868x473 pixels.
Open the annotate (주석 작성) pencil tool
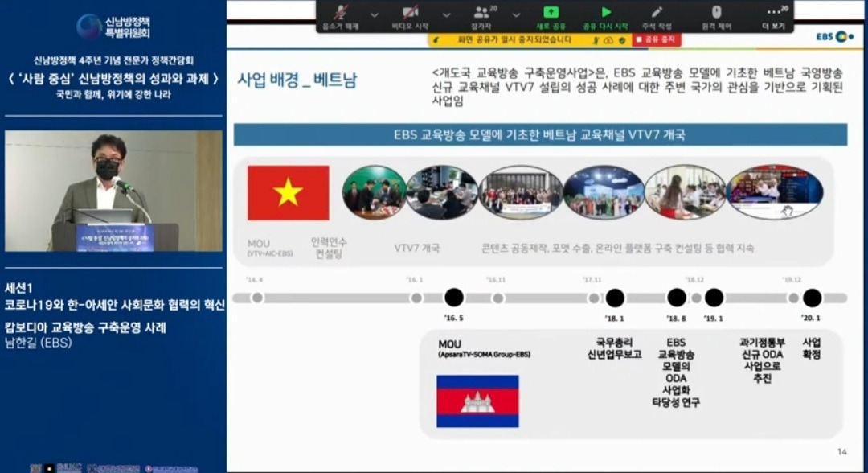[x=657, y=17]
